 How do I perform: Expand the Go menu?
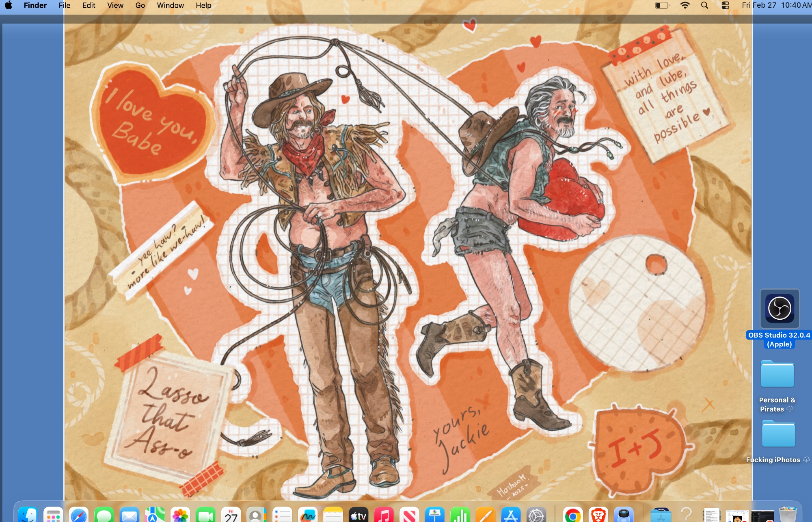[x=140, y=5]
